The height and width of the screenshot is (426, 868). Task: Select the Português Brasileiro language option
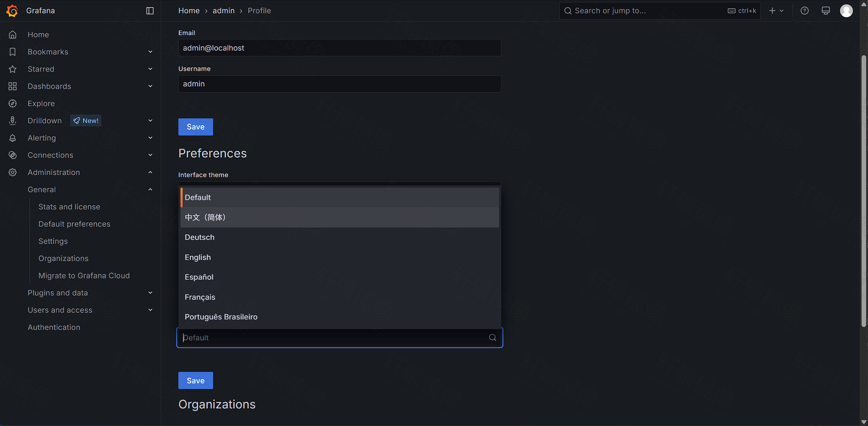pos(339,317)
